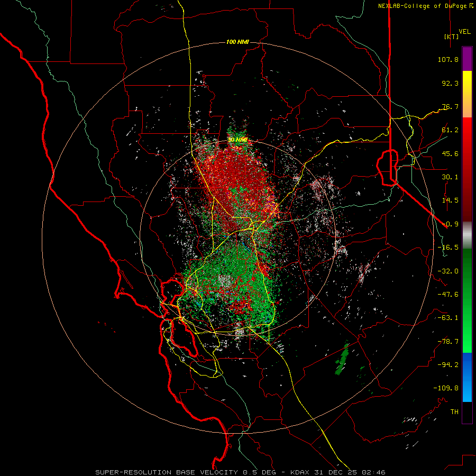Select the -16.5 velocity scale value
The width and height of the screenshot is (476, 476).
click(448, 248)
